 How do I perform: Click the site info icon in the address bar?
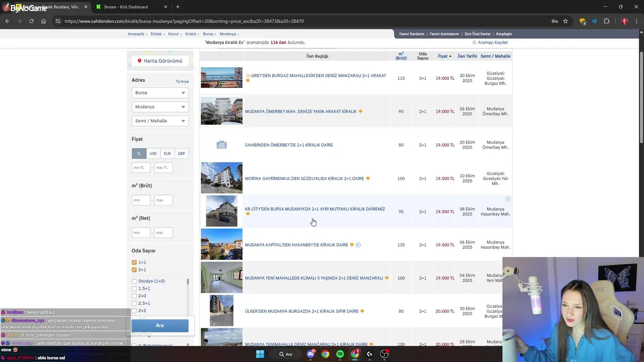click(x=58, y=21)
